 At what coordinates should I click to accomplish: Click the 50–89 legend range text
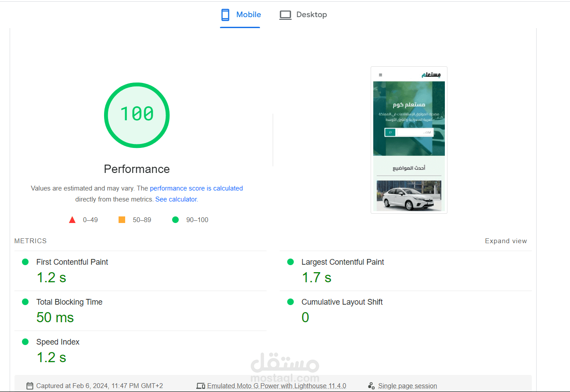point(142,220)
